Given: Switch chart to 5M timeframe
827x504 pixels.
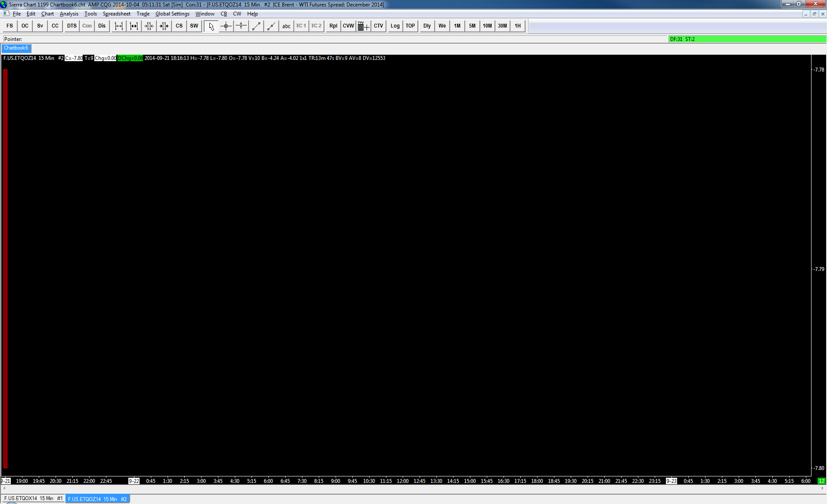Looking at the screenshot, I should coord(472,26).
